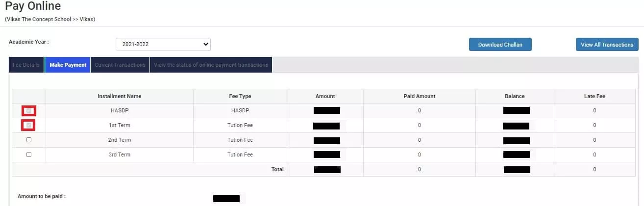
Task: Click the Download Challan button
Action: (x=500, y=45)
